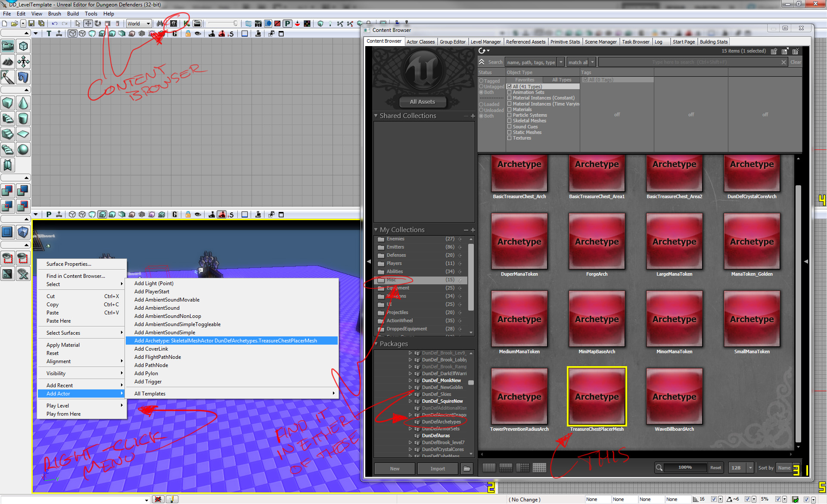Click the Play In Editor P icon

(x=287, y=23)
